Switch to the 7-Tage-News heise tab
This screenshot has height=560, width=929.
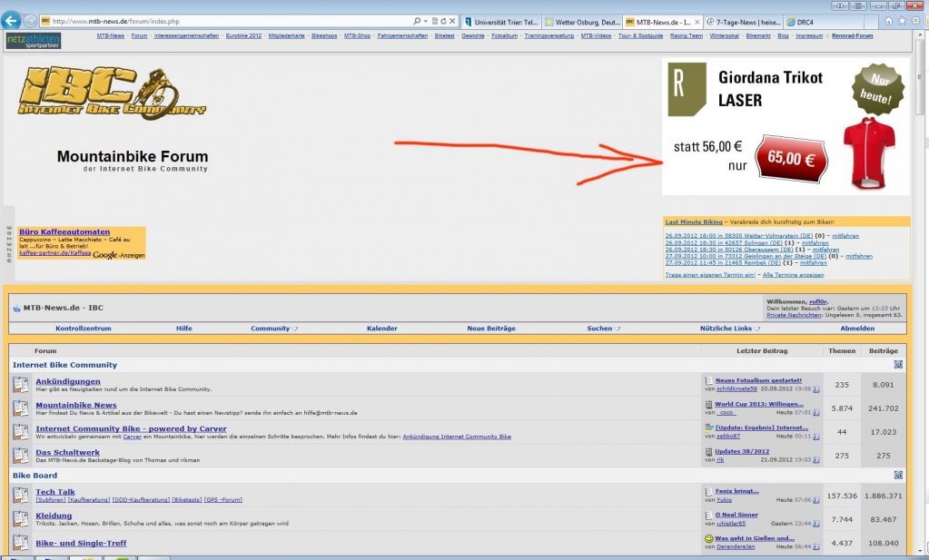(744, 22)
